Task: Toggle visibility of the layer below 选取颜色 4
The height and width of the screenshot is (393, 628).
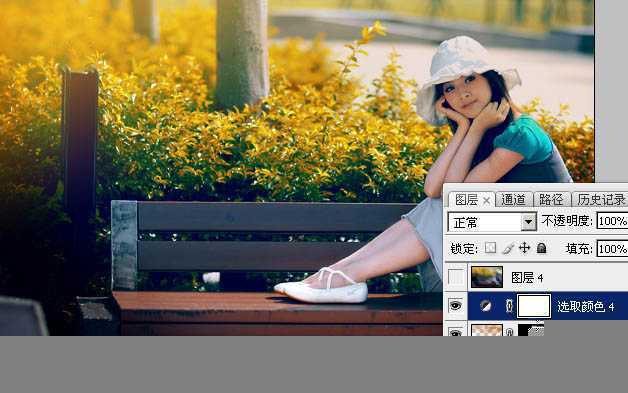Action: pos(456,332)
